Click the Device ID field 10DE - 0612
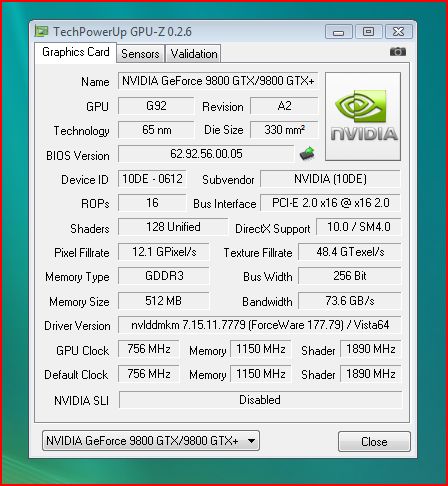 [x=152, y=179]
